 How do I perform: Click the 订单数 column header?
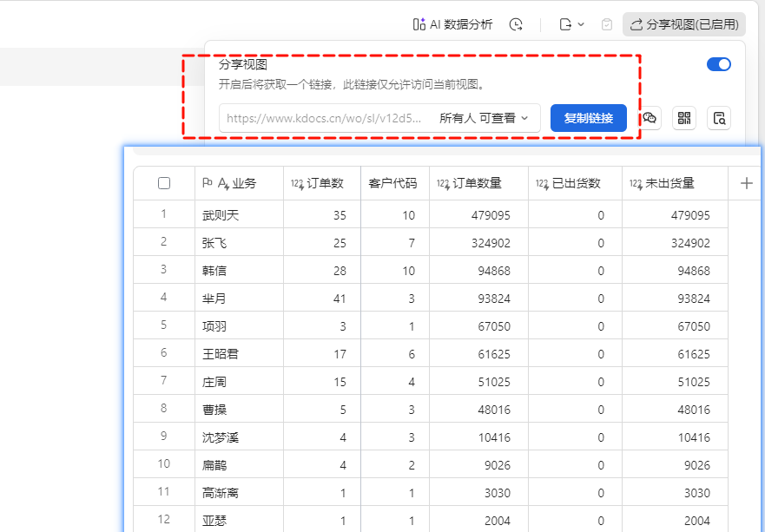[x=322, y=183]
